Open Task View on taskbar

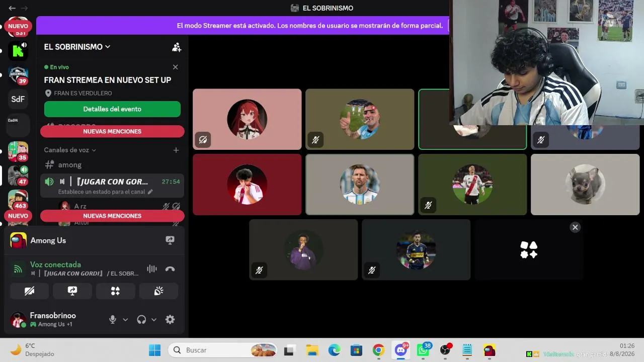coord(289,350)
